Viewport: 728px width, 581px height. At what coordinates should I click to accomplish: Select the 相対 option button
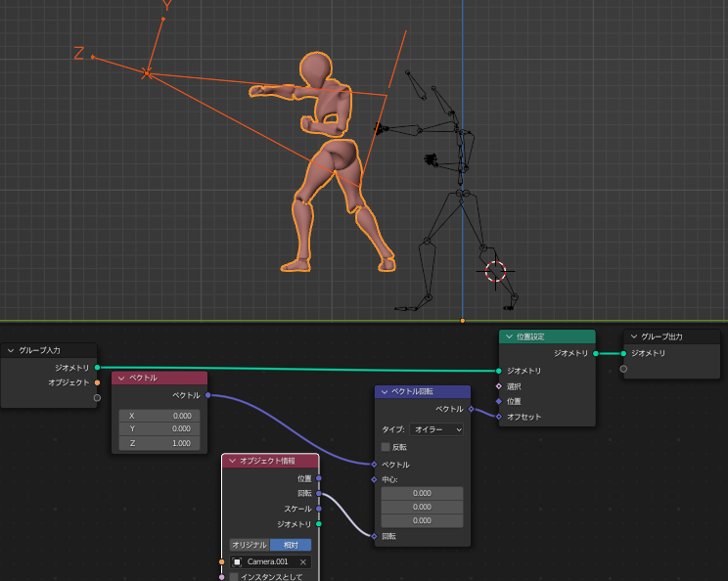point(291,545)
